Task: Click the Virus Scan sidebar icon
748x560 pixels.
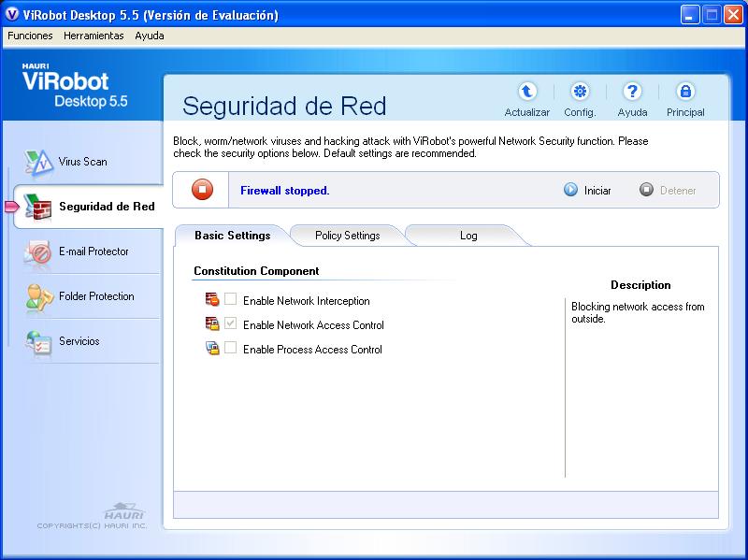Action: 38,162
